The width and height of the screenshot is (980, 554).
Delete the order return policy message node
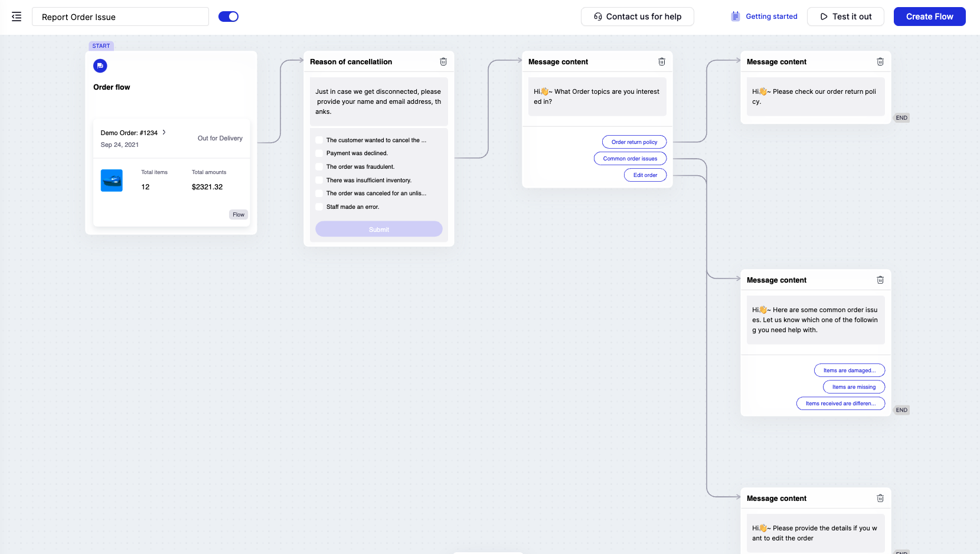click(880, 61)
